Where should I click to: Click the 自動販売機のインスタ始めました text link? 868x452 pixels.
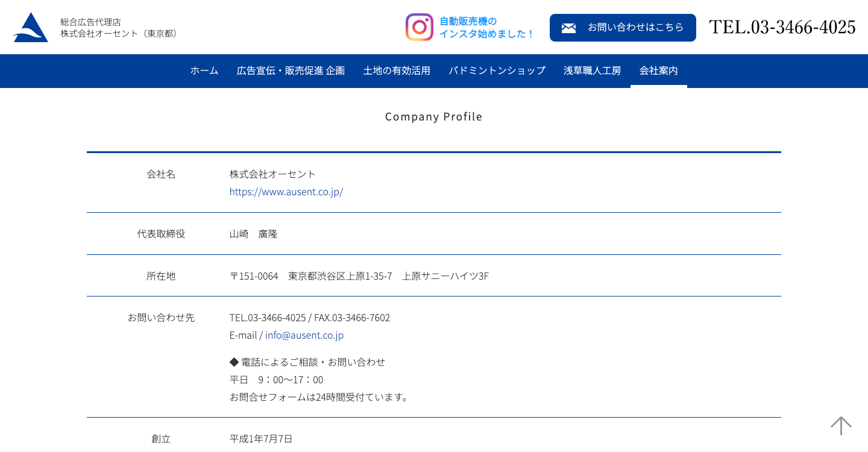point(486,28)
